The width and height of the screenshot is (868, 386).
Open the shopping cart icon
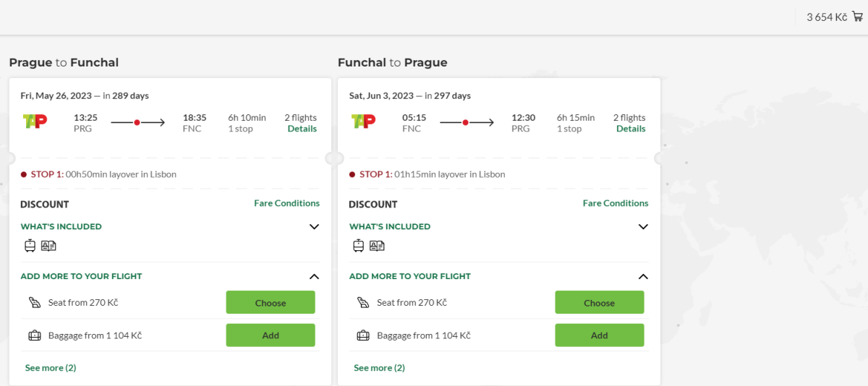(858, 17)
